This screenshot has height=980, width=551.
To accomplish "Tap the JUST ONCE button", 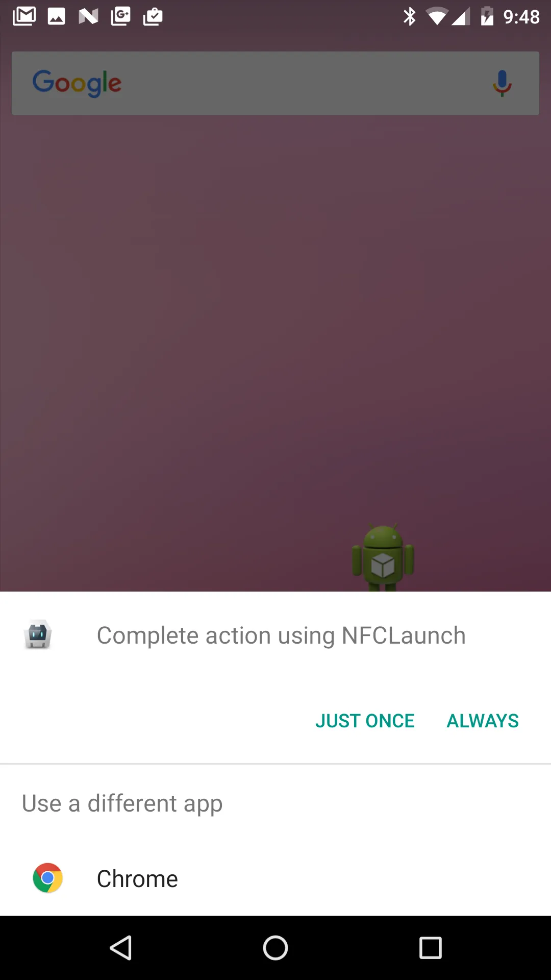I will coord(365,721).
